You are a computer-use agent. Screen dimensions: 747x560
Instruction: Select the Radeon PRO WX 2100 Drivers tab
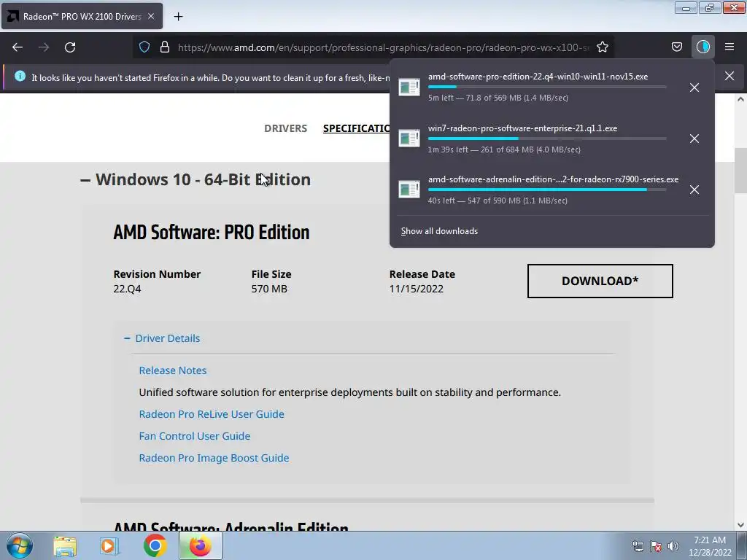82,16
